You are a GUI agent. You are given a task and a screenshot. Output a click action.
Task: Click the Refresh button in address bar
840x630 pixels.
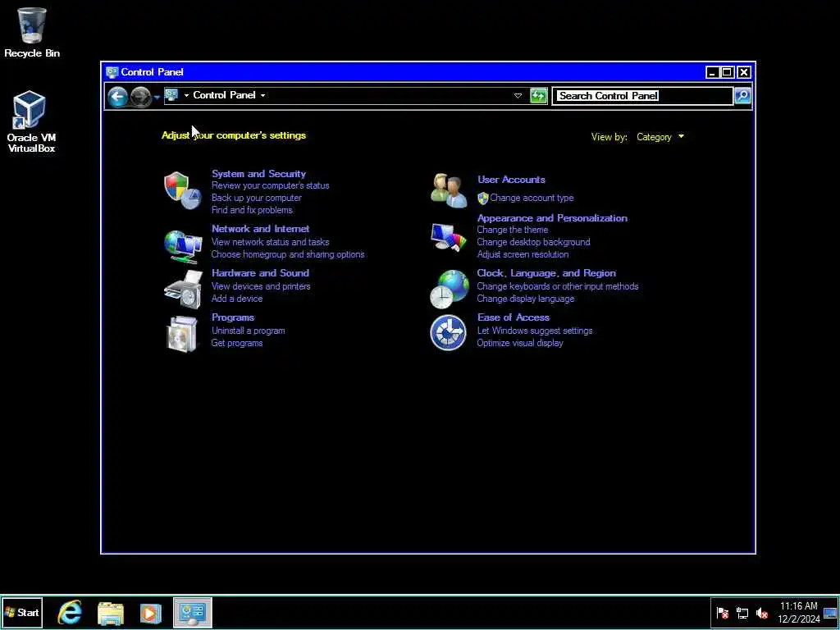point(538,96)
